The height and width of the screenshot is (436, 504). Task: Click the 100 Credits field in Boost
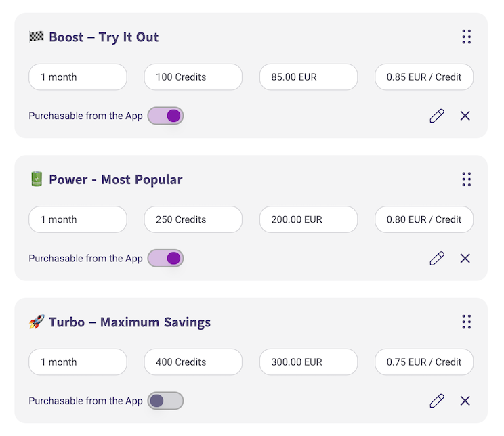(x=193, y=77)
